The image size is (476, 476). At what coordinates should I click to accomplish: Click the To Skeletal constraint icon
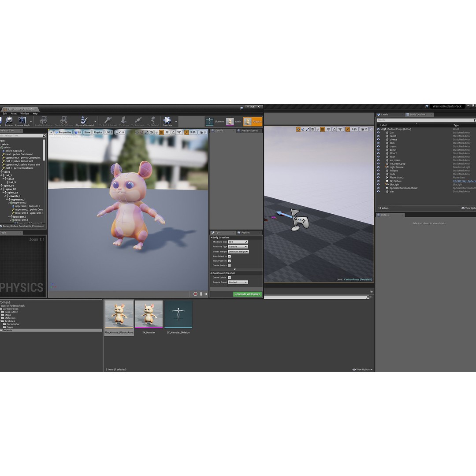pyautogui.click(x=153, y=122)
